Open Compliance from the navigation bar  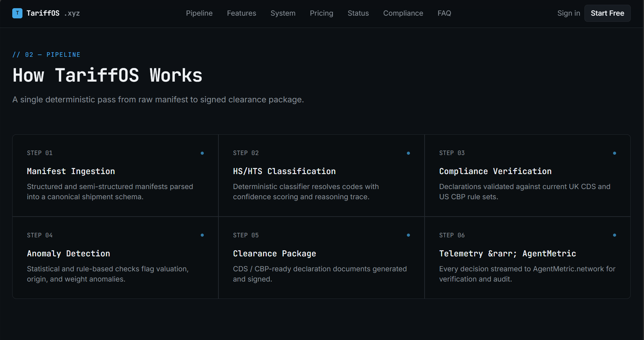click(x=403, y=13)
